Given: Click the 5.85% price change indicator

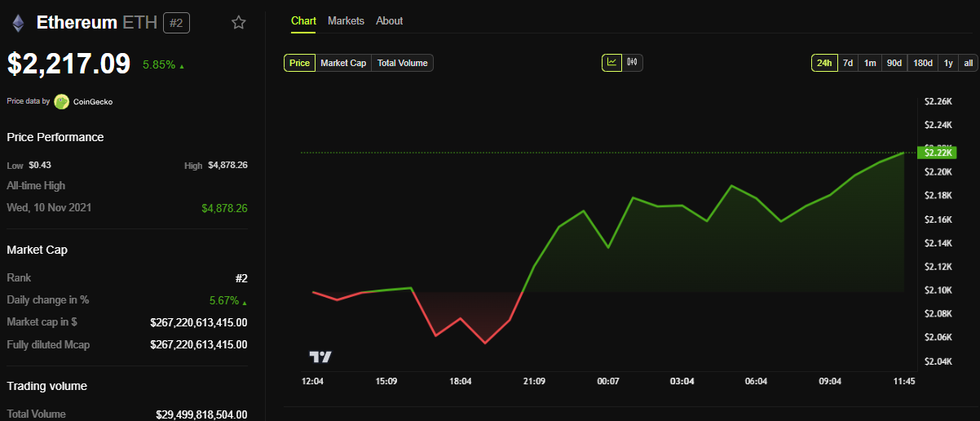Looking at the screenshot, I should 163,64.
